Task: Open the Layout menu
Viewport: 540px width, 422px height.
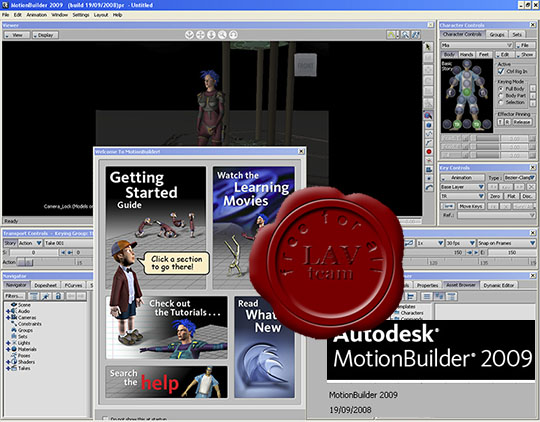Action: [101, 15]
